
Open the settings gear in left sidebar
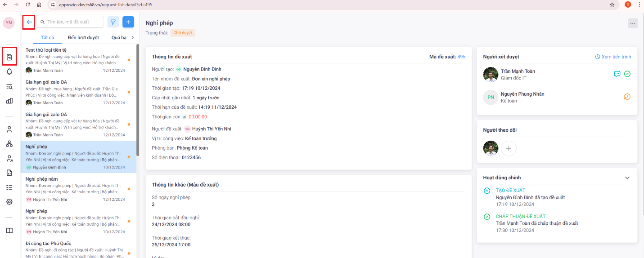(x=9, y=202)
